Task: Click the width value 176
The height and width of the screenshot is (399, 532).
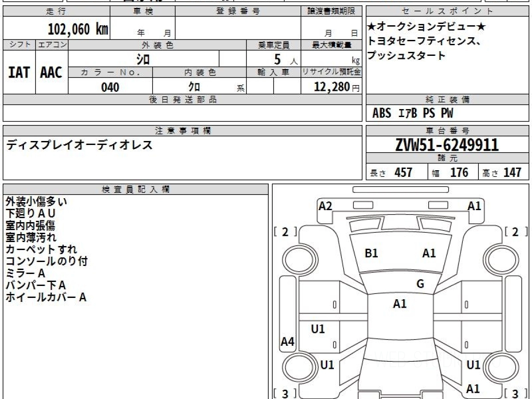Action: [459, 172]
